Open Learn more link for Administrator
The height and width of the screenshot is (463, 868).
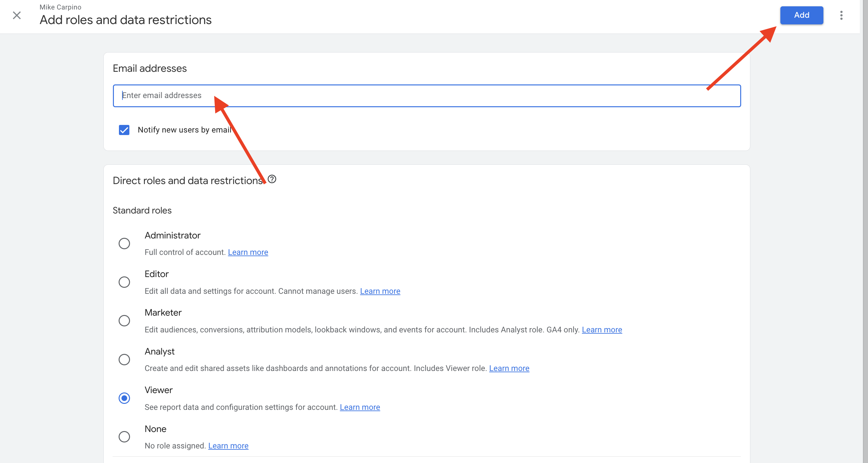tap(248, 252)
